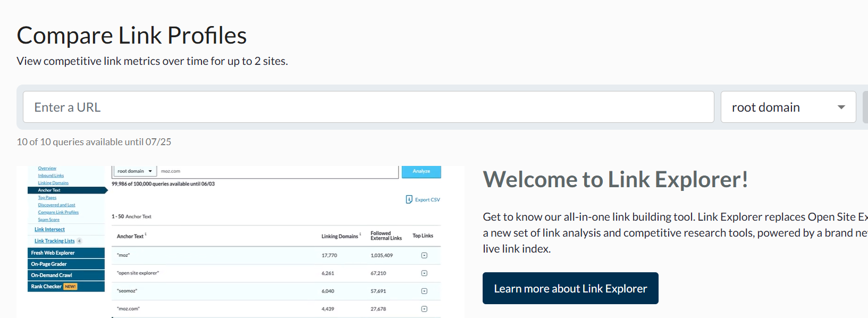
Task: Click Learn more about Link Explorer
Action: [570, 288]
